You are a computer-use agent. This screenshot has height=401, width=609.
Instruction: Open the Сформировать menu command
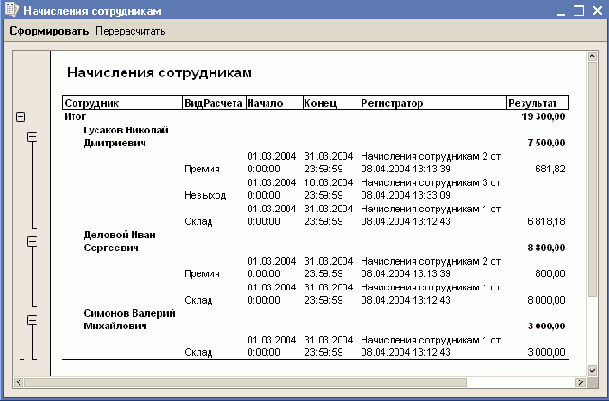pos(49,31)
